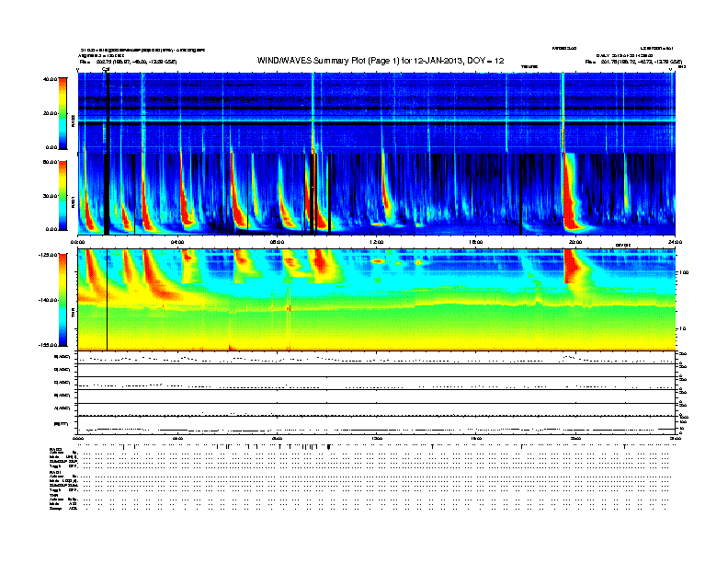
Task: Click the -140.00 label on TNR scale
Action: pyautogui.click(x=48, y=300)
